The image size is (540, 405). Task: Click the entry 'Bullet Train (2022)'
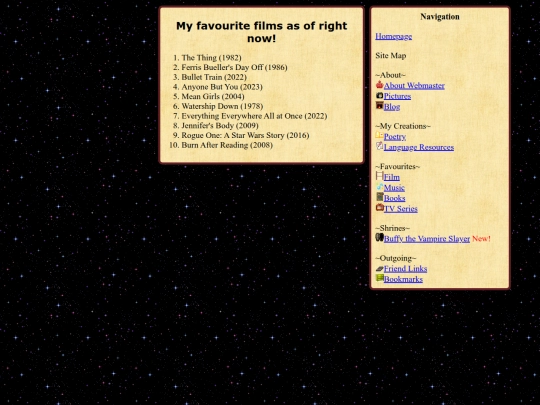[214, 77]
